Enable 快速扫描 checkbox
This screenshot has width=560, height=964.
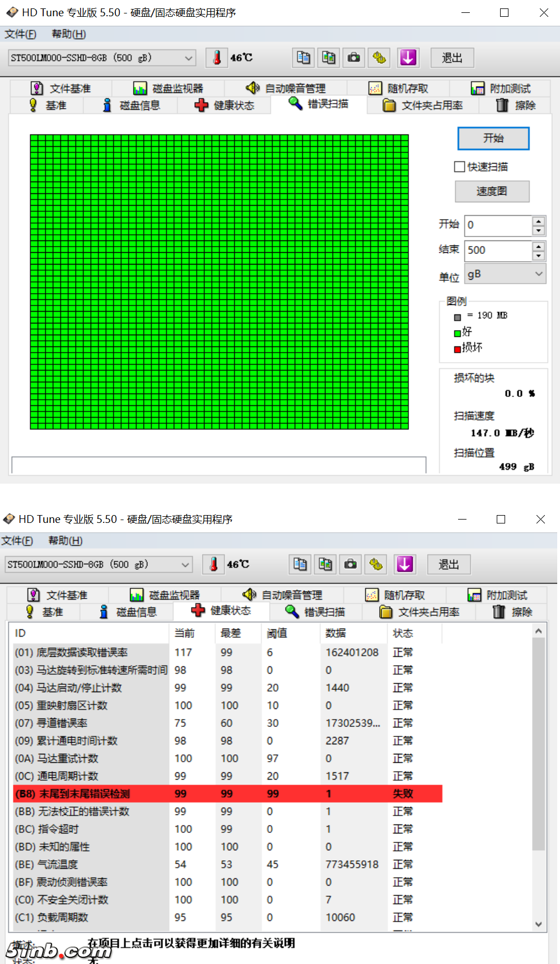pyautogui.click(x=460, y=166)
